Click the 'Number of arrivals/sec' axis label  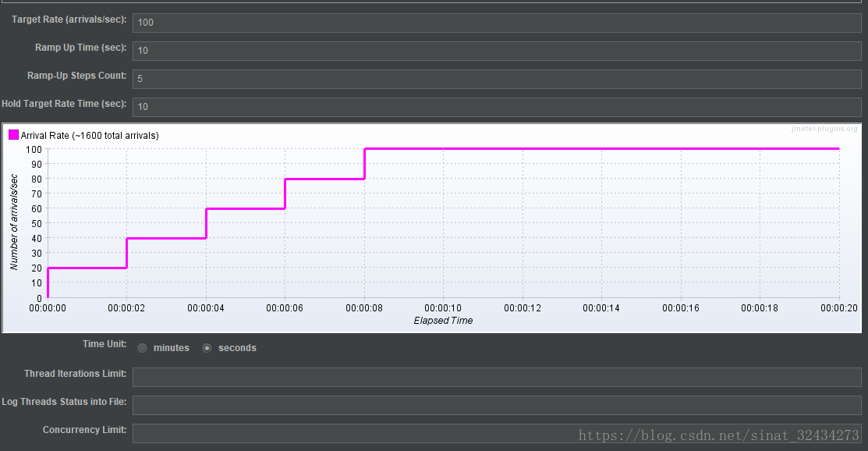[x=14, y=222]
